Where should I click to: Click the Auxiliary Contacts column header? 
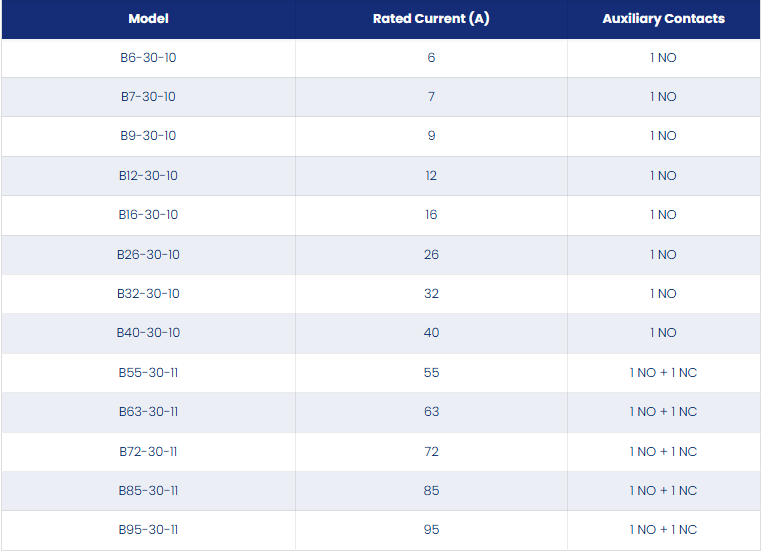pos(663,18)
